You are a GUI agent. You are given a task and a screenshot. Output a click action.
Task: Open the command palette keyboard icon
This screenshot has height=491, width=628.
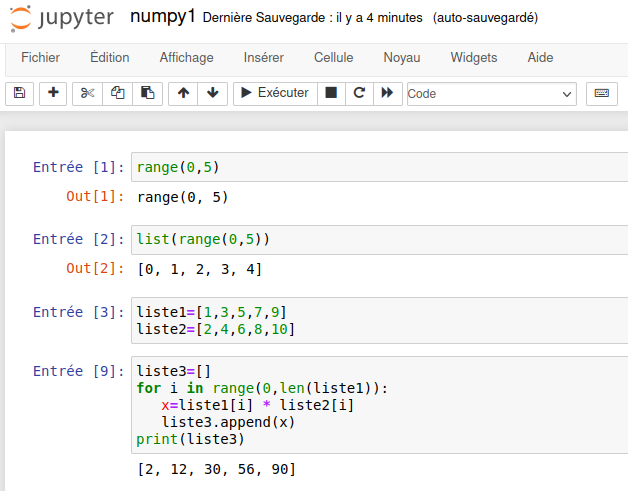601,93
